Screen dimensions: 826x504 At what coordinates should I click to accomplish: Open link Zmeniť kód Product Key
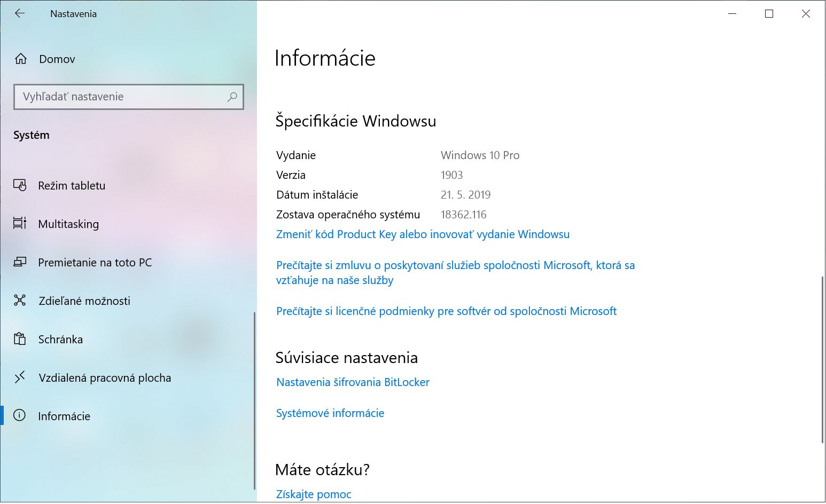(423, 234)
